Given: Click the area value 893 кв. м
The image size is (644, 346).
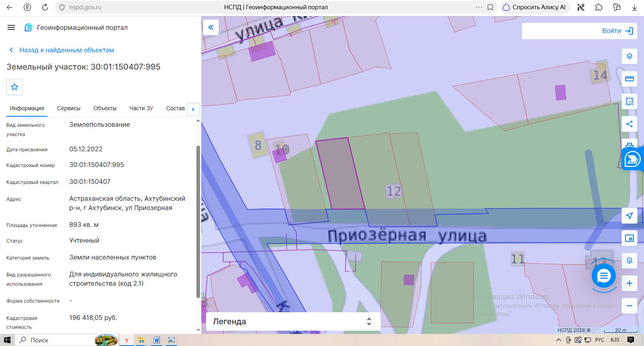Looking at the screenshot, I should (x=84, y=225).
